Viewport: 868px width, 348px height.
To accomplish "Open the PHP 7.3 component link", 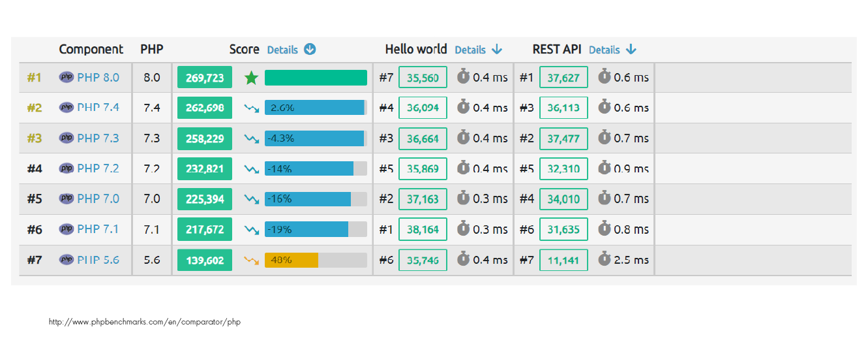I will (98, 138).
